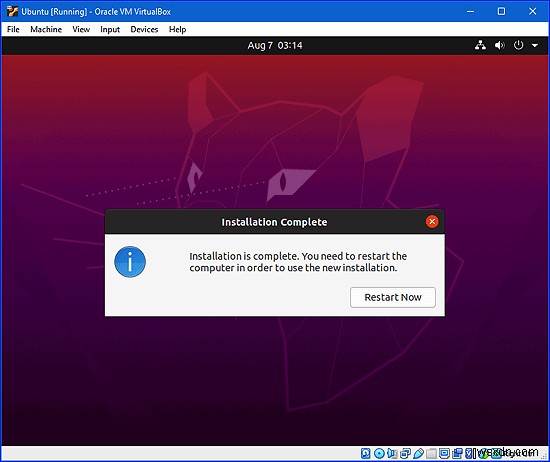Minimize the VirtualBox window
Viewport: 550px width, 462px height.
click(x=470, y=11)
